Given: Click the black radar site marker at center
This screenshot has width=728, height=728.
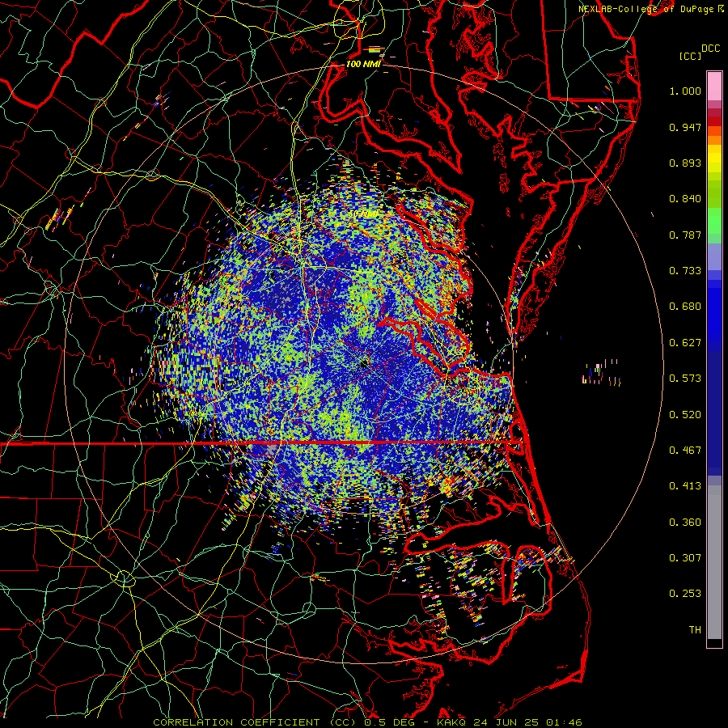Looking at the screenshot, I should click(363, 365).
